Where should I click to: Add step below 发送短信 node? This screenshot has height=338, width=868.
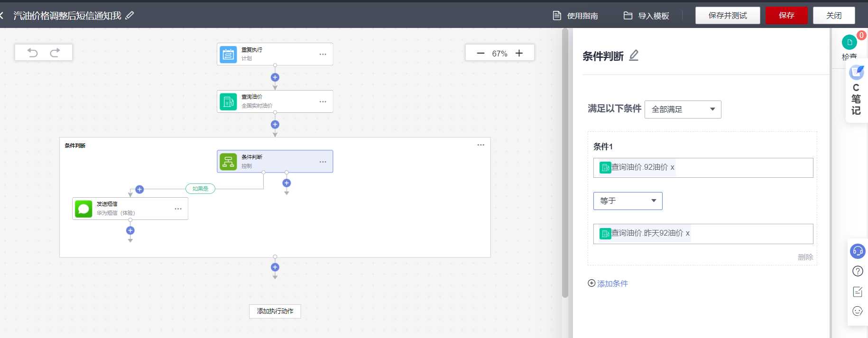tap(130, 230)
